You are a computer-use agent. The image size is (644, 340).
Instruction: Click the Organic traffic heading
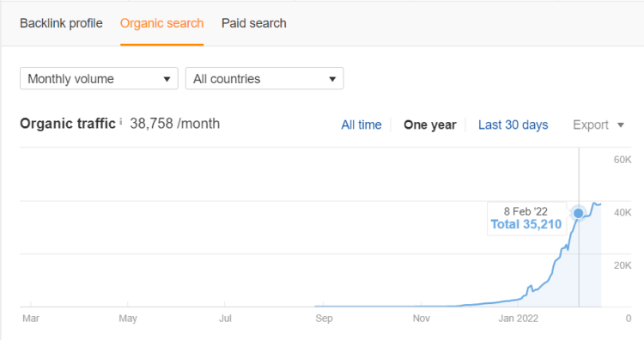(x=68, y=124)
